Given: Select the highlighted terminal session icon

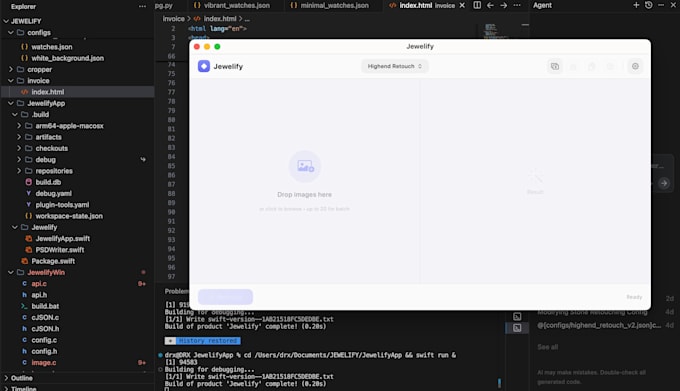Looking at the screenshot, I should (517, 328).
